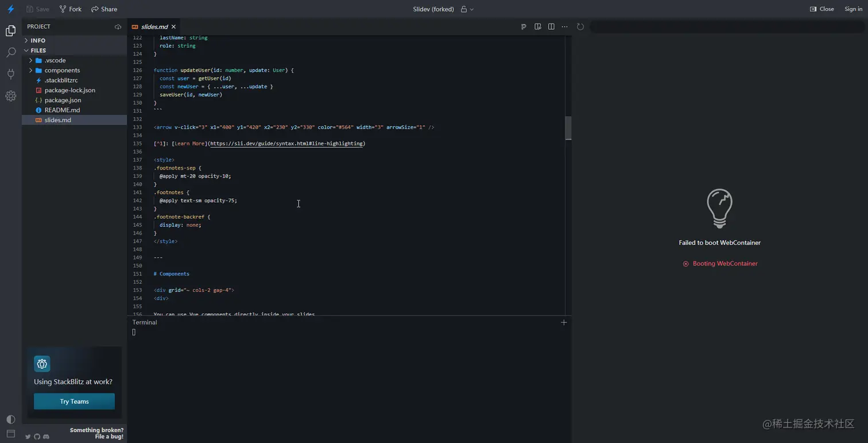Click the StackBlitz lightning logo
The height and width of the screenshot is (443, 868).
point(10,9)
